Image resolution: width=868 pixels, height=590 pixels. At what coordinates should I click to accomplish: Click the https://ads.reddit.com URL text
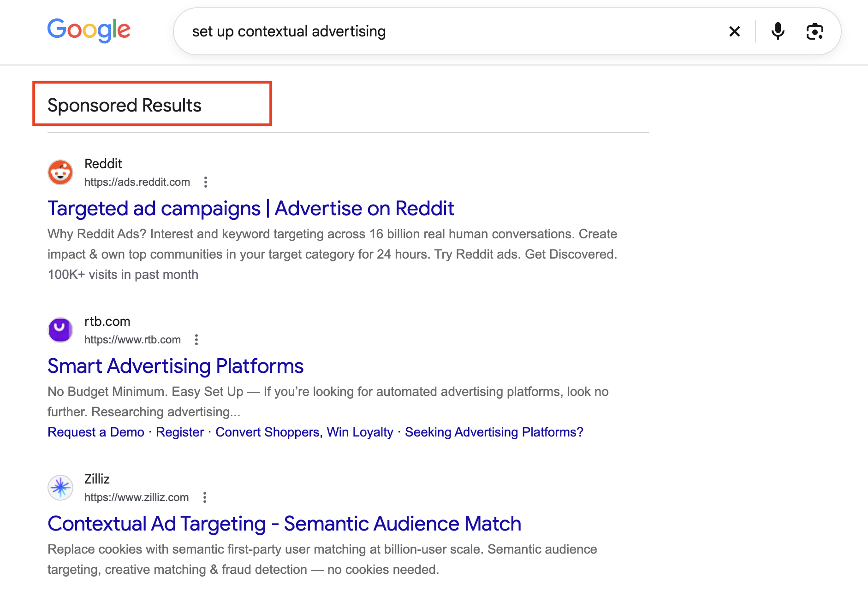pos(137,182)
